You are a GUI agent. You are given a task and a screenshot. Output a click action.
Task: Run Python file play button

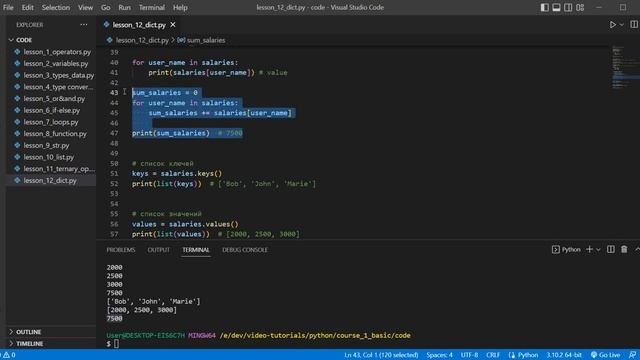(x=613, y=25)
